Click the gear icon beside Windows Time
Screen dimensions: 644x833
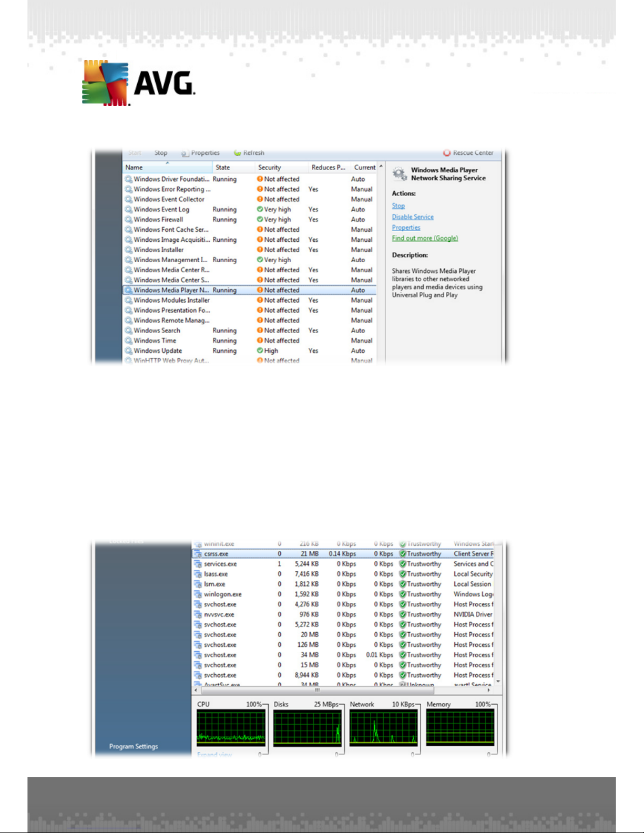coord(128,341)
